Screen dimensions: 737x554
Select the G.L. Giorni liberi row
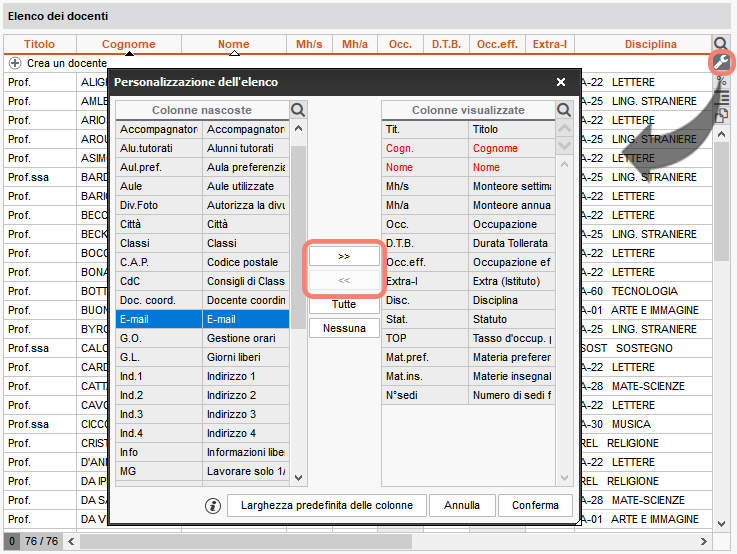pyautogui.click(x=202, y=358)
